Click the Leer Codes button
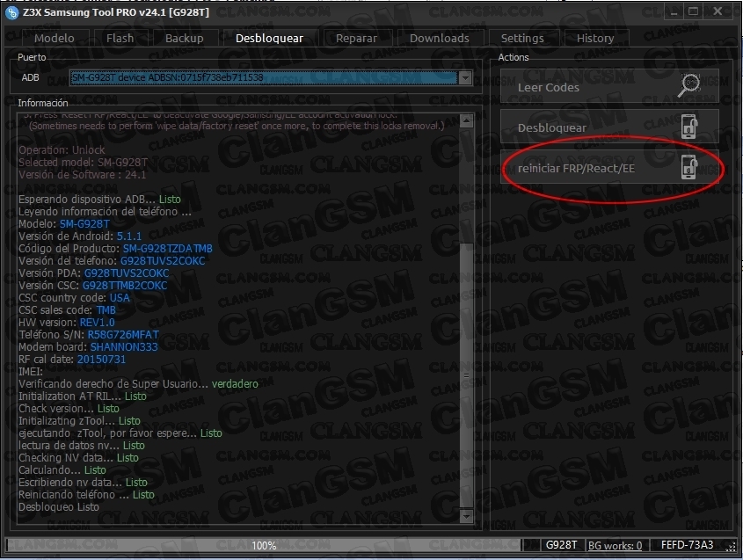Viewport: 743px width, 560px height. pyautogui.click(x=609, y=86)
